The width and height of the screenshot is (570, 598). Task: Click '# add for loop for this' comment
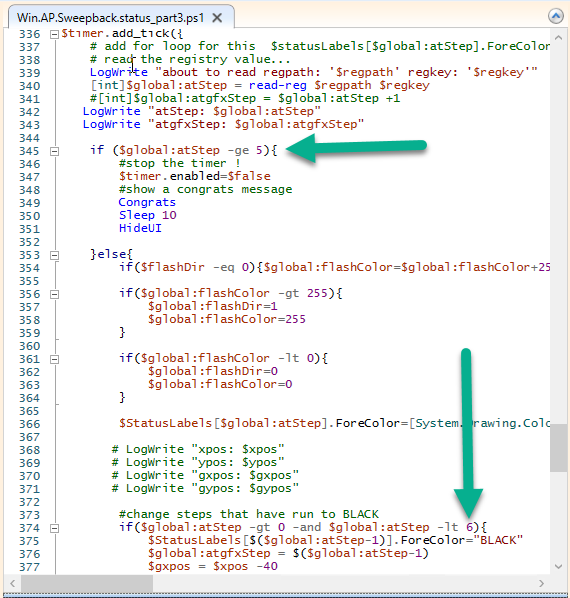pos(173,46)
